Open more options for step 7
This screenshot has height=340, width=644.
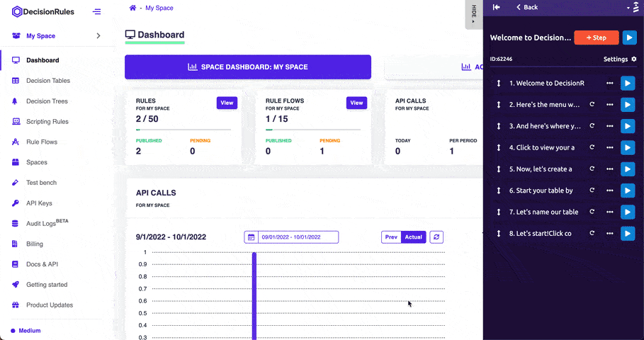609,212
